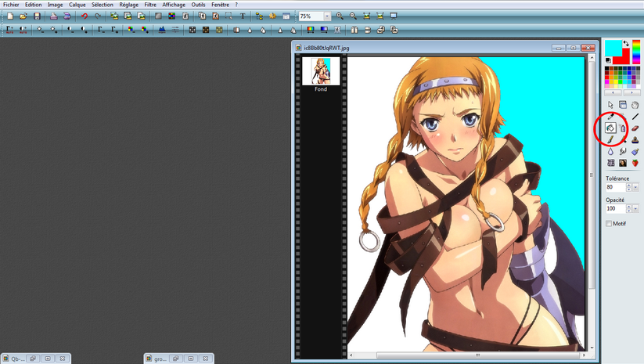
Task: Open the automation gear tool
Action: [273, 16]
